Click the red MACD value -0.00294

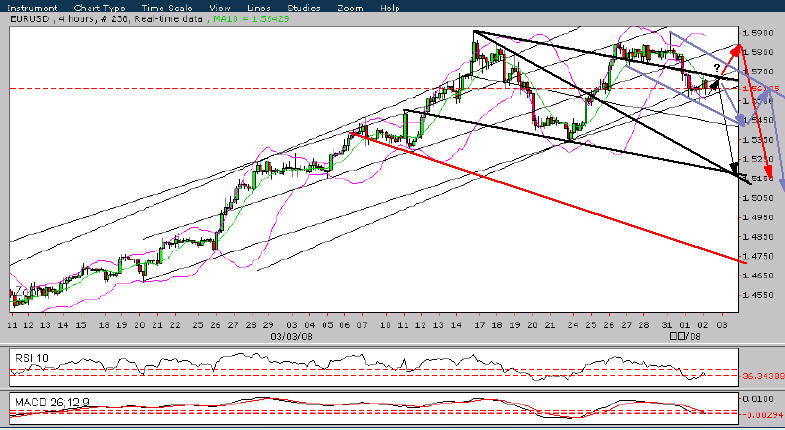[763, 413]
